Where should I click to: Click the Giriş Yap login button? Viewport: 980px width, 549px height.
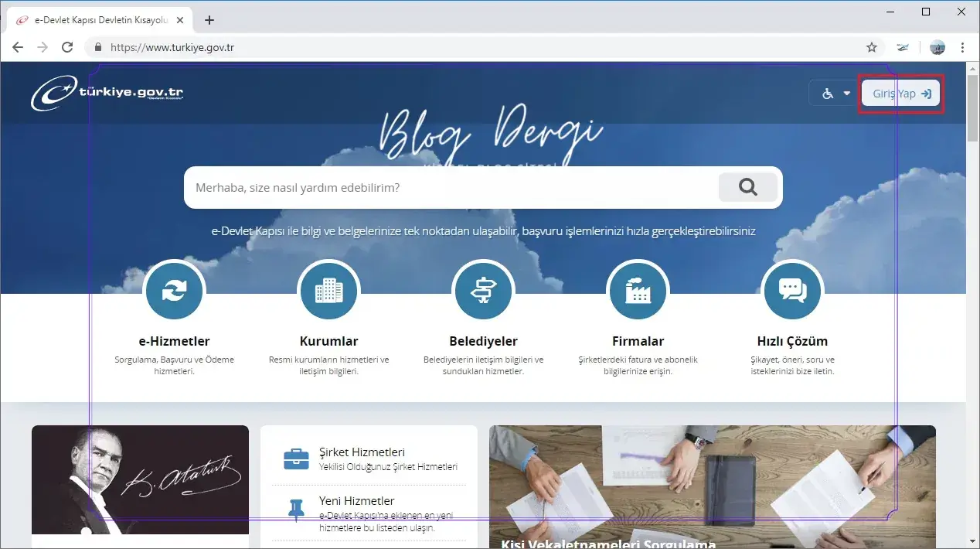pos(900,93)
